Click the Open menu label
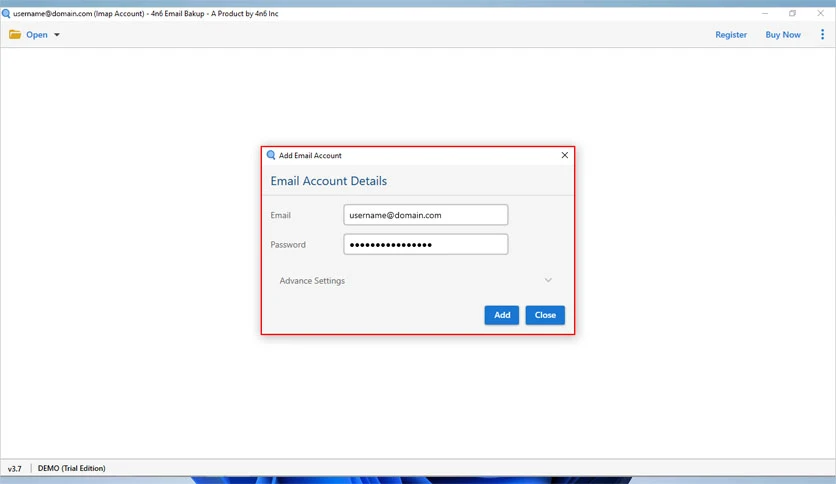Image resolution: width=836 pixels, height=484 pixels. [x=37, y=35]
